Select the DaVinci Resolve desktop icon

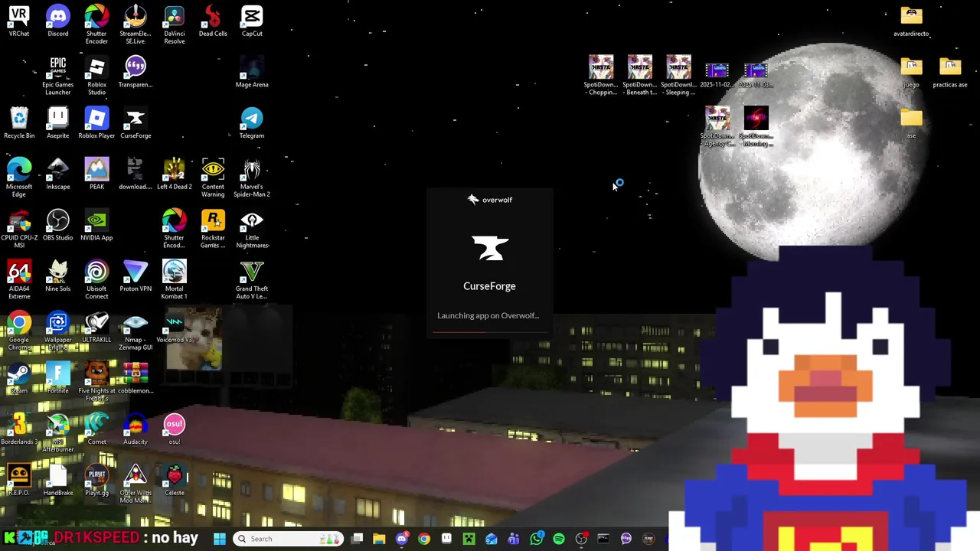click(x=174, y=24)
